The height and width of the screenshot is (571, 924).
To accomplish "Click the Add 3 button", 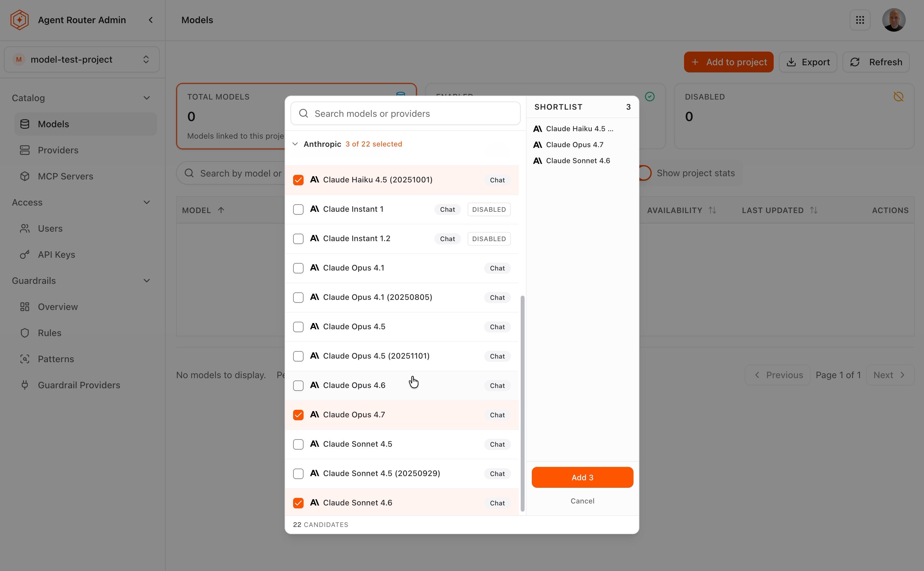I will (582, 477).
